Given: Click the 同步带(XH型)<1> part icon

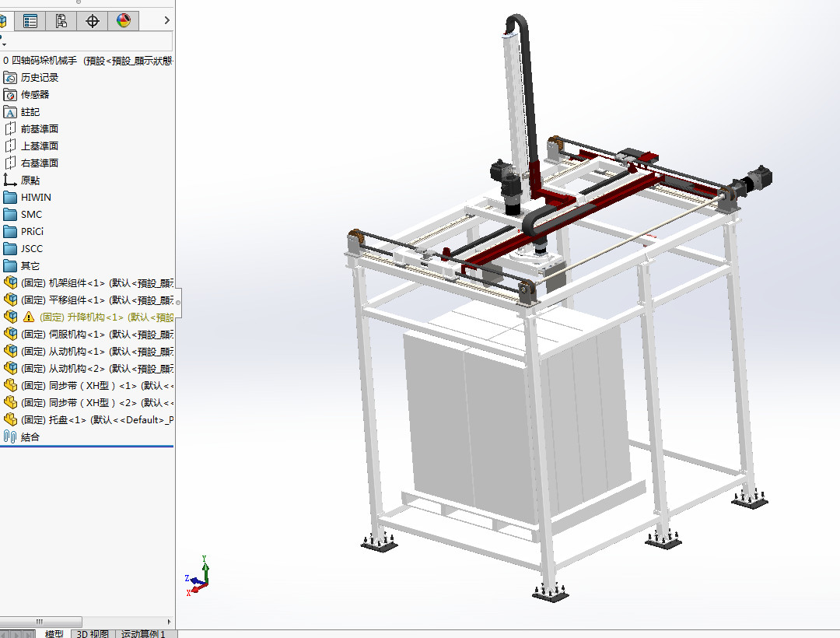Looking at the screenshot, I should (x=10, y=385).
